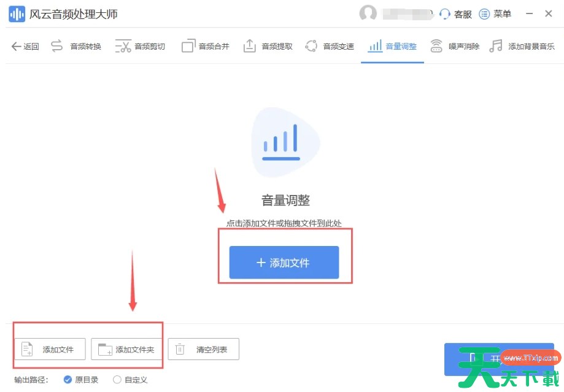Switch to the 音频剪切 tab

point(141,47)
